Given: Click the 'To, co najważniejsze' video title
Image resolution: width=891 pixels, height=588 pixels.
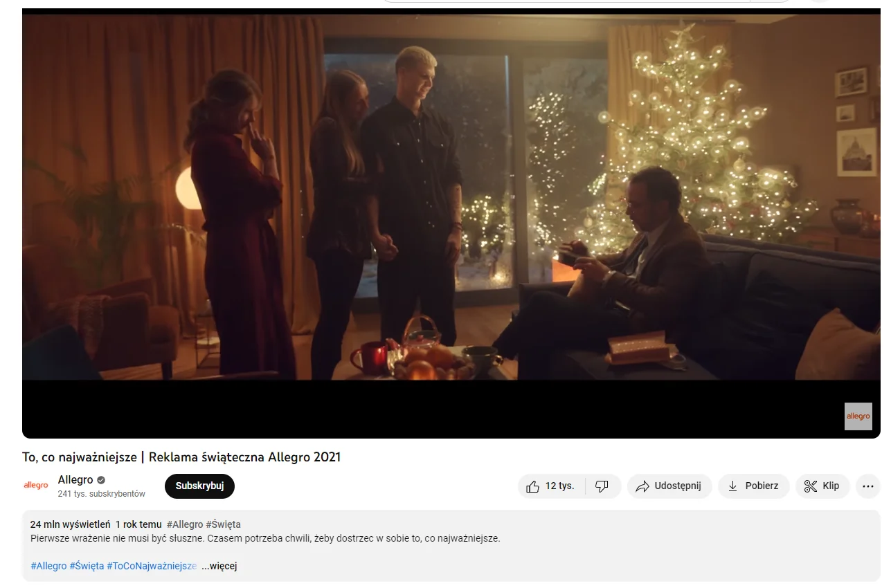Looking at the screenshot, I should [181, 457].
